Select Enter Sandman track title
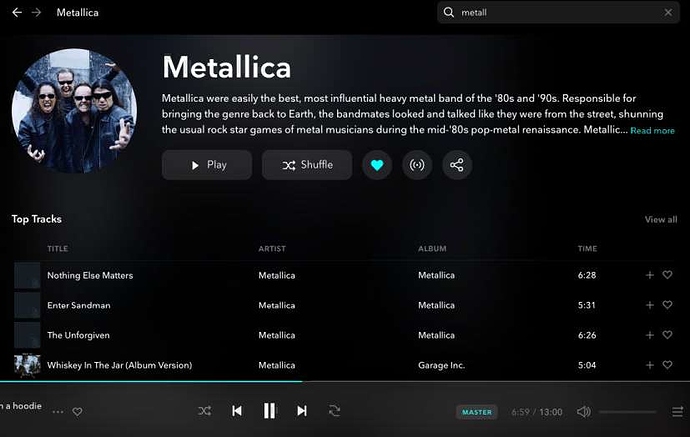Image resolution: width=690 pixels, height=437 pixels. [79, 305]
